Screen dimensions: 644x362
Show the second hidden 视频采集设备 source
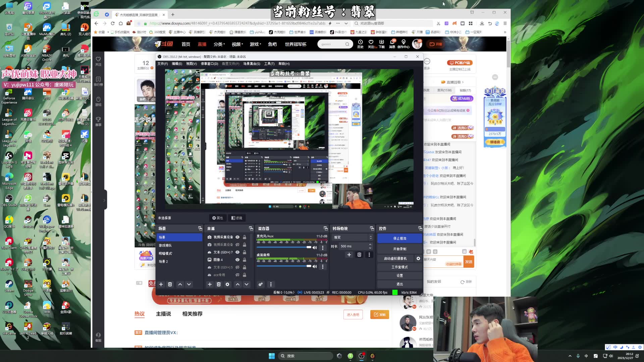coord(237,245)
